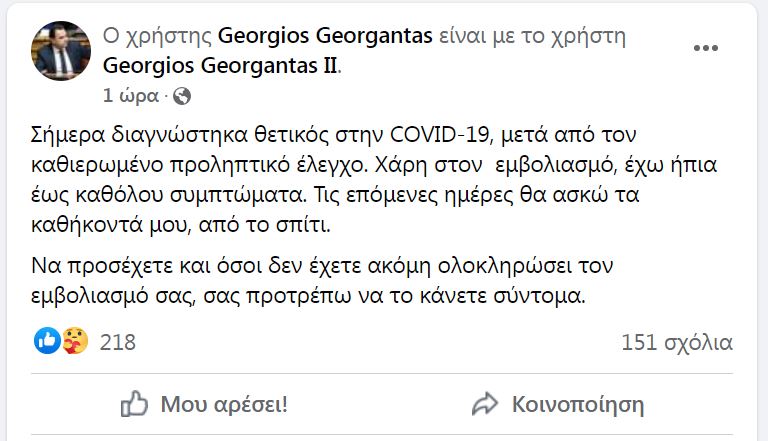Click the audience privacy icon beside timestamp
Image resolution: width=768 pixels, height=441 pixels.
pyautogui.click(x=182, y=97)
